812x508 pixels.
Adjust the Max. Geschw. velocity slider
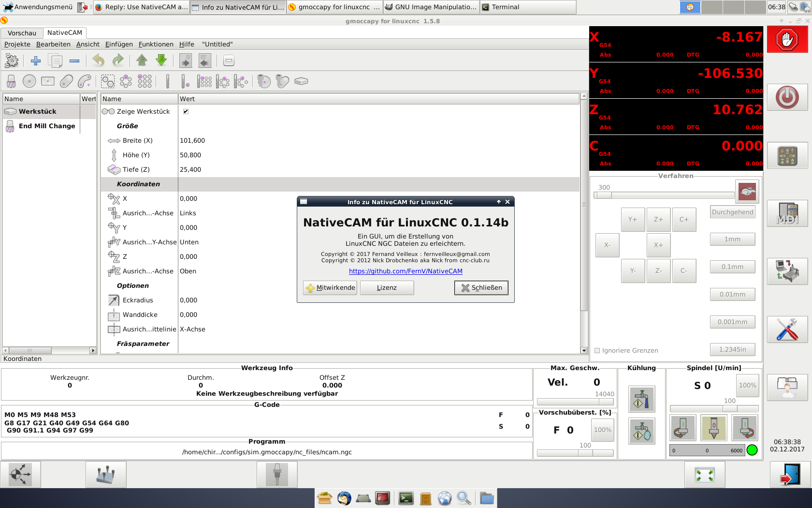click(575, 402)
